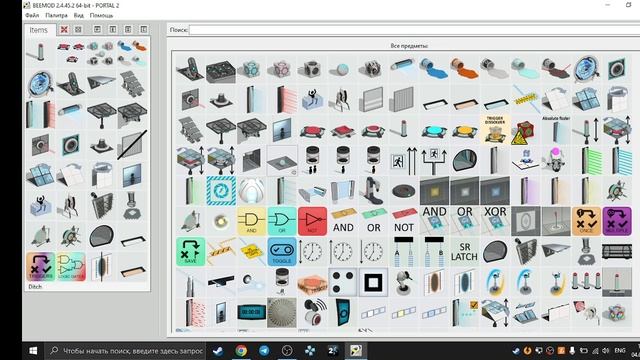
Task: Select the white egg-shaped sphere item
Action: (251, 191)
